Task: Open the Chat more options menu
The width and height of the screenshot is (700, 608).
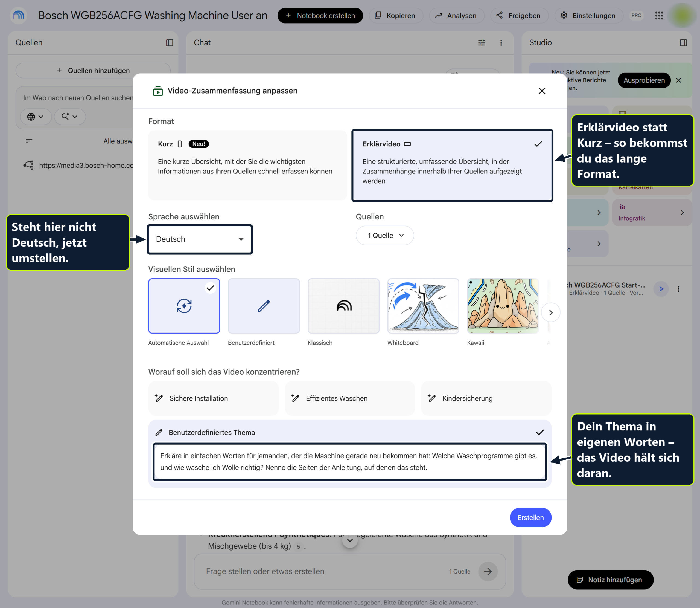Action: pos(501,43)
